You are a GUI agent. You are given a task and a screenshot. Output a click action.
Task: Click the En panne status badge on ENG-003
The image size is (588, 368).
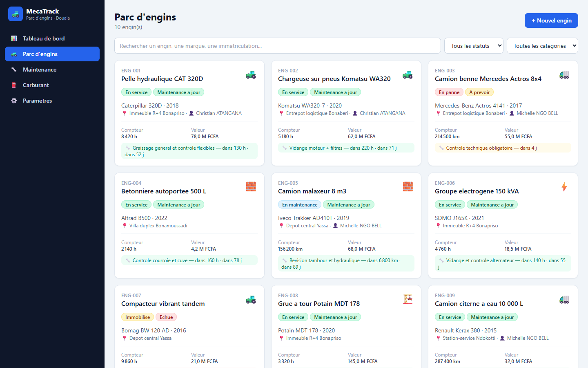tap(449, 92)
